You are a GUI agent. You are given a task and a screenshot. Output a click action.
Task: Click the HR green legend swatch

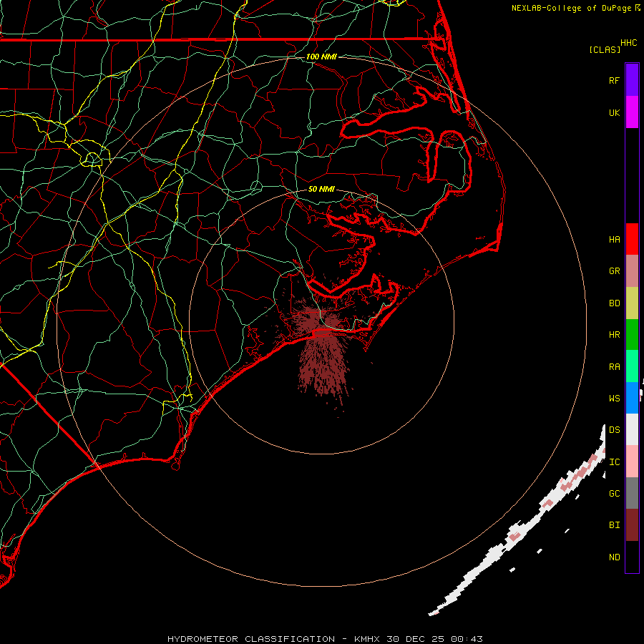(632, 334)
